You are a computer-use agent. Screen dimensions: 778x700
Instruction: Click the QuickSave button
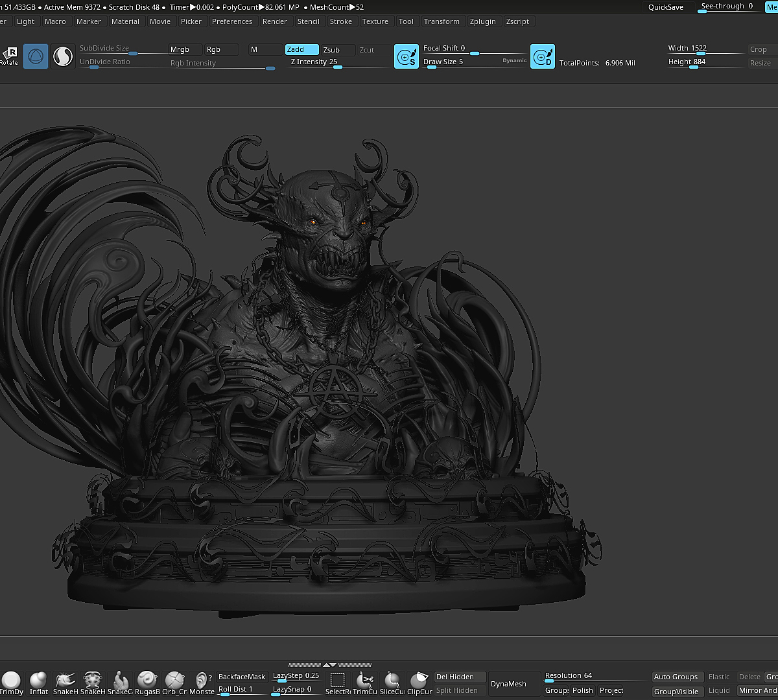pos(666,7)
